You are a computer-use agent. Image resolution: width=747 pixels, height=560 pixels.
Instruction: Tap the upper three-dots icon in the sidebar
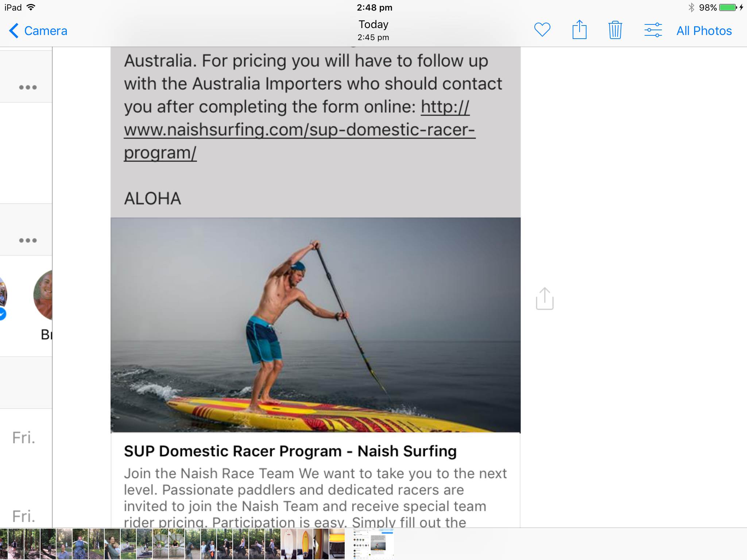point(28,87)
